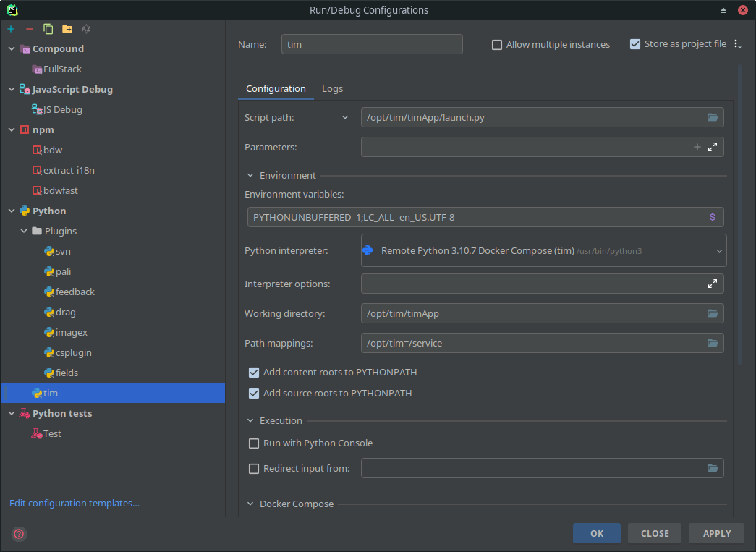
Task: Switch to the Logs tab
Action: 332,89
